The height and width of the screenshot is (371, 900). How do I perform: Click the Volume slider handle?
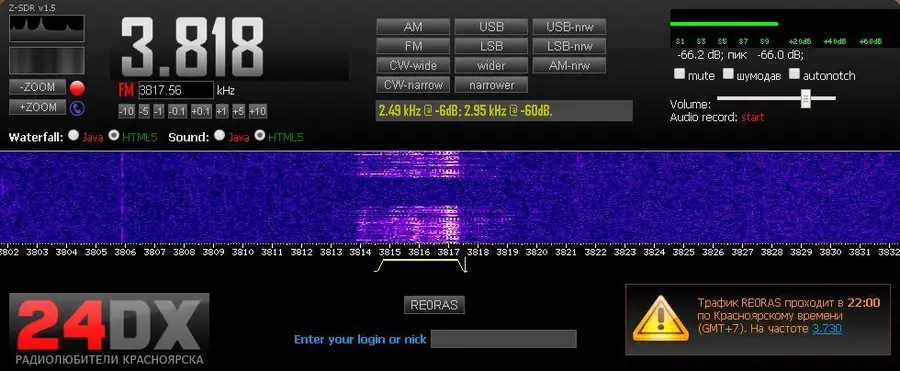coord(806,98)
